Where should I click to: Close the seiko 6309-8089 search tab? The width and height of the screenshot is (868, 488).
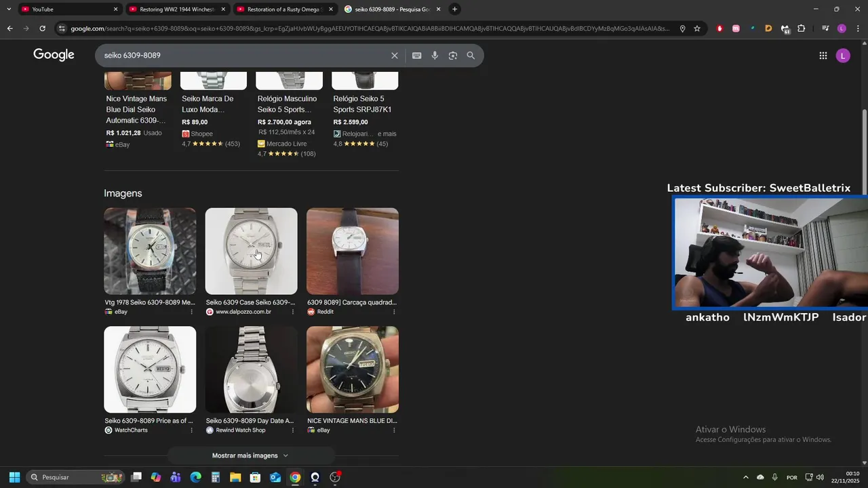point(438,9)
